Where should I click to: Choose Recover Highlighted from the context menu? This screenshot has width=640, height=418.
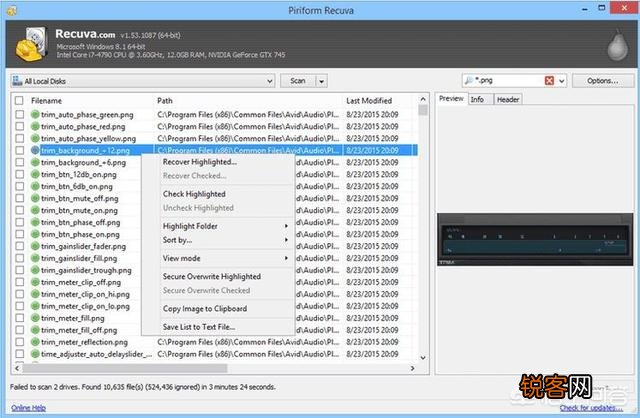pyautogui.click(x=200, y=161)
